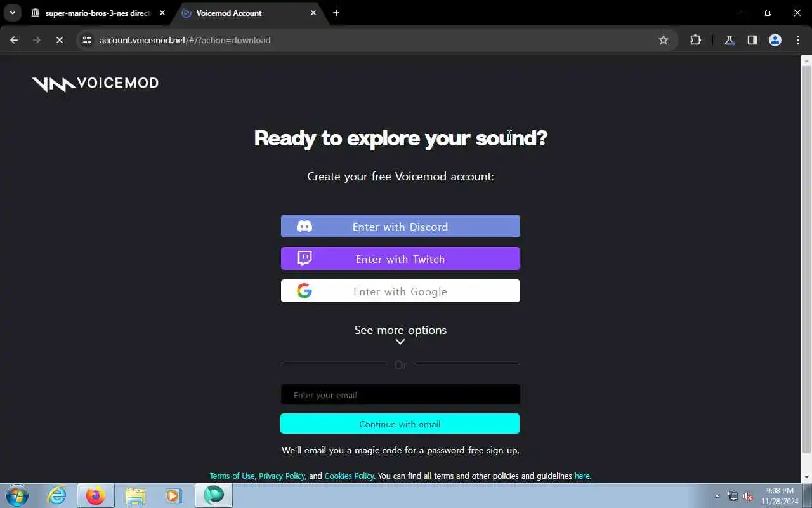The image size is (812, 508).
Task: Click the chevron below See more options
Action: (400, 342)
